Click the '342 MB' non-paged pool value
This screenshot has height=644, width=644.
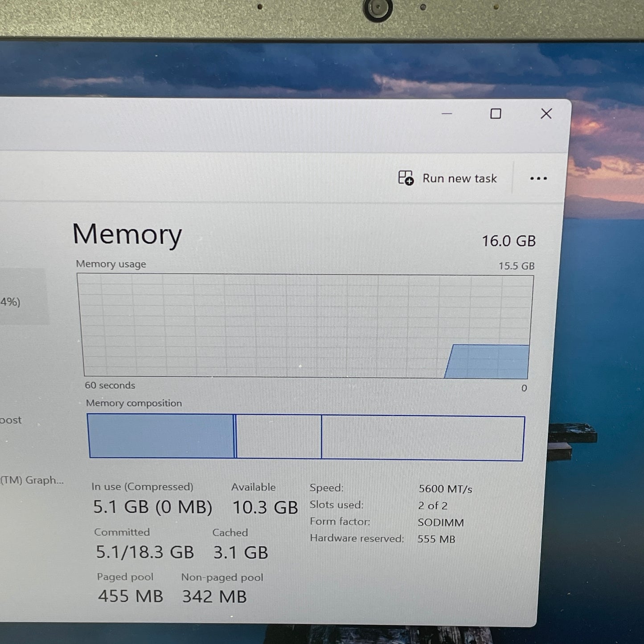214,597
